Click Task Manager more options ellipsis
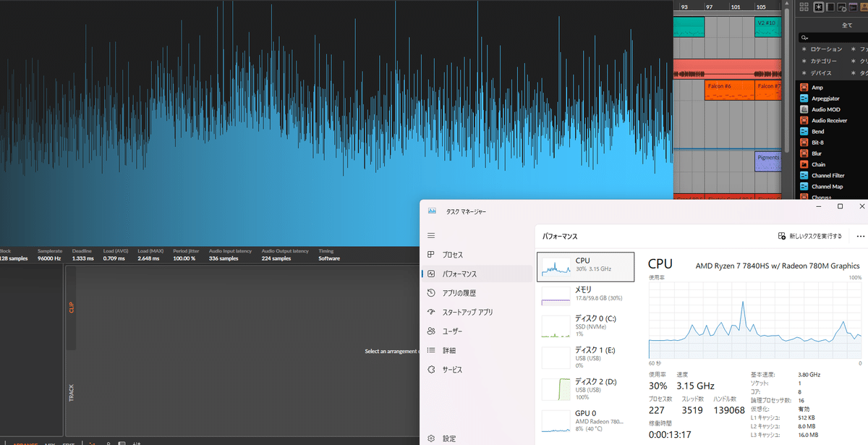The image size is (868, 445). [860, 237]
